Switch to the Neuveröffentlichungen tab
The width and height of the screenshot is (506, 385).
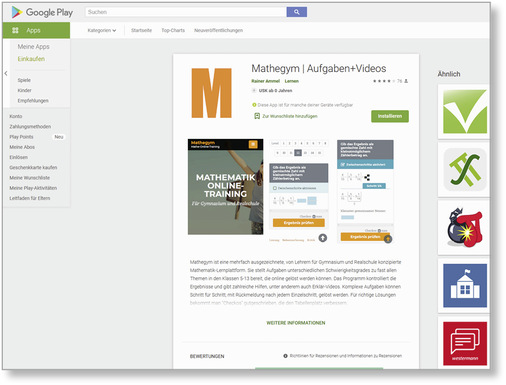218,30
